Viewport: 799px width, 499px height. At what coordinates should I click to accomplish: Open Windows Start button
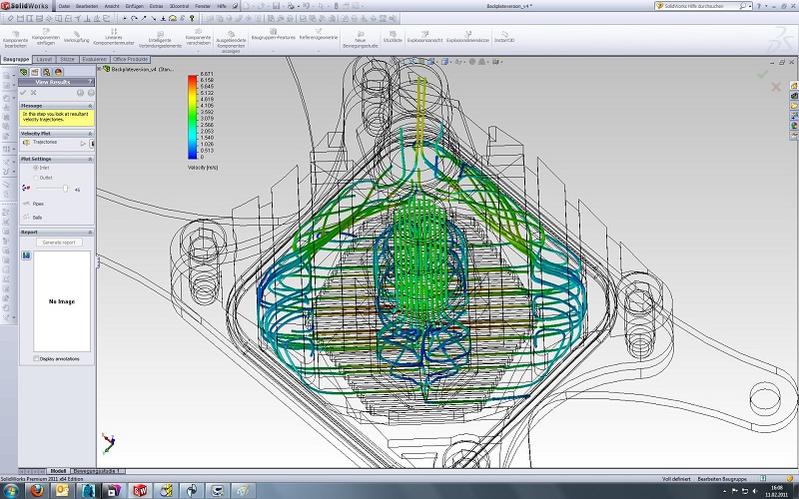pos(10,491)
